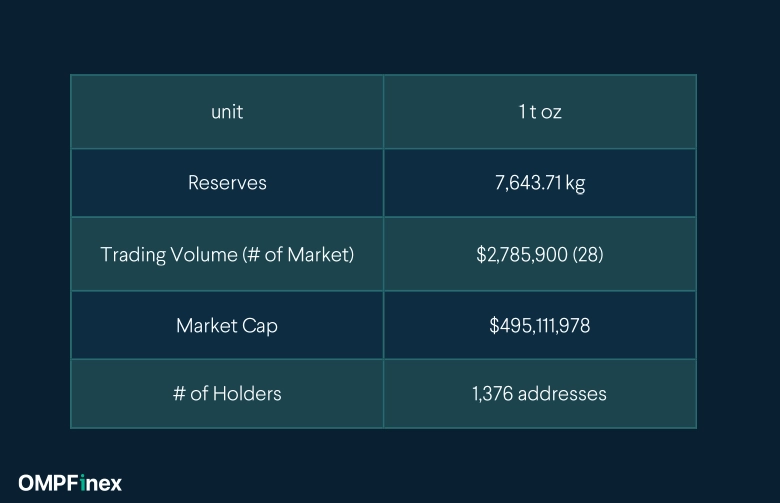Click the "1 t oz" value cell
Screen dimensions: 780x503
(540, 112)
